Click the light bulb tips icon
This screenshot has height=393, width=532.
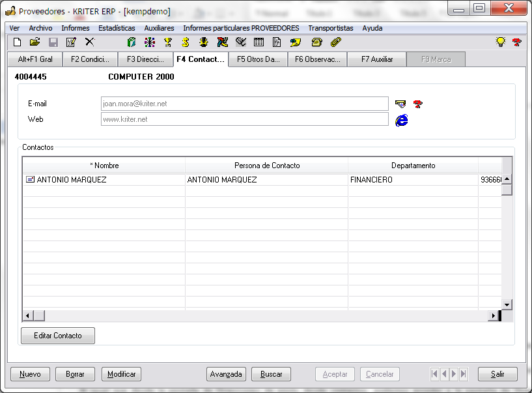click(x=501, y=42)
